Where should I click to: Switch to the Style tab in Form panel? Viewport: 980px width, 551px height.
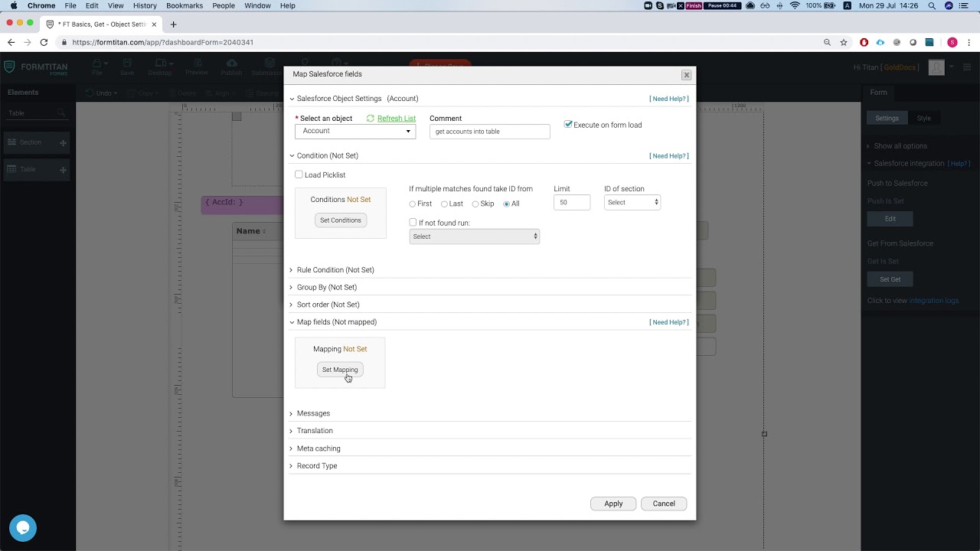(924, 118)
